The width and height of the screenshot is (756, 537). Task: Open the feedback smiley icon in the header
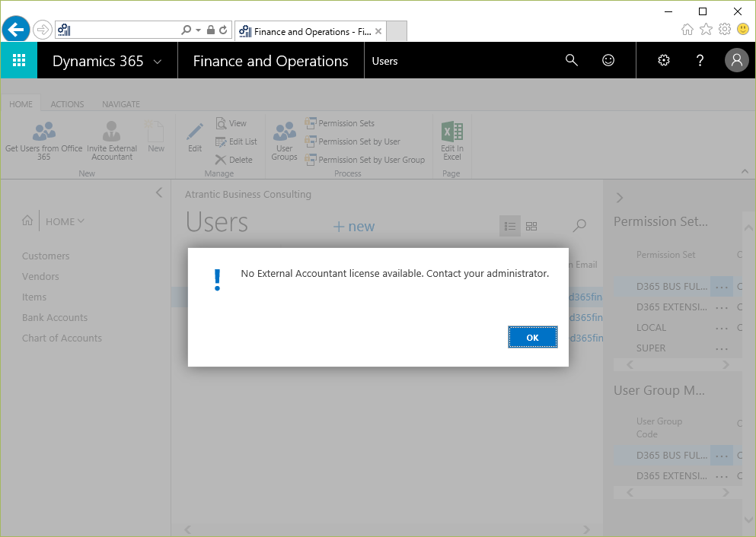[x=608, y=61]
